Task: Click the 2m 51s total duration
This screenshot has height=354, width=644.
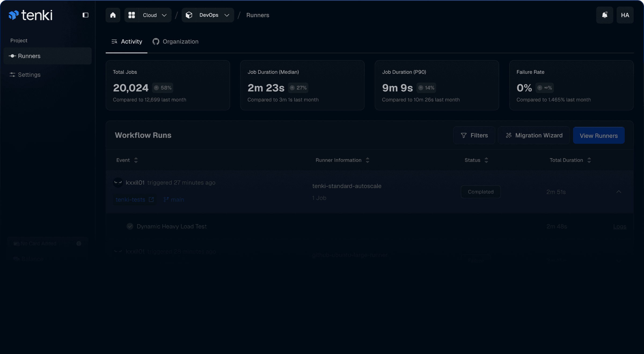Action: (556, 192)
